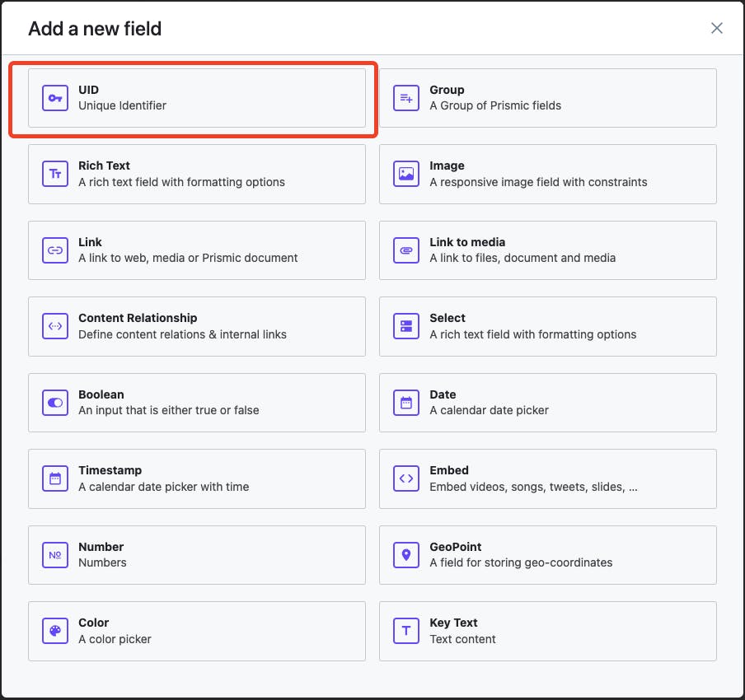Choose the Group of Prismic fields
The image size is (745, 700).
[x=547, y=98]
